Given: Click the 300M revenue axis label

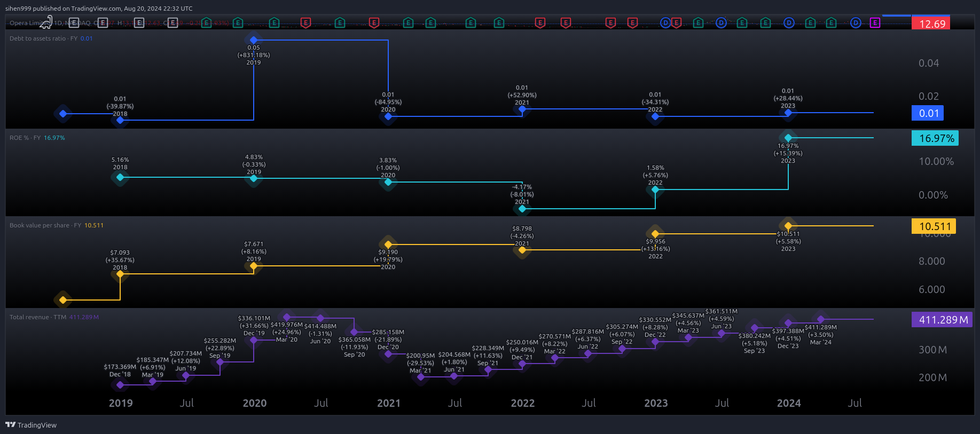Looking at the screenshot, I should coord(932,350).
